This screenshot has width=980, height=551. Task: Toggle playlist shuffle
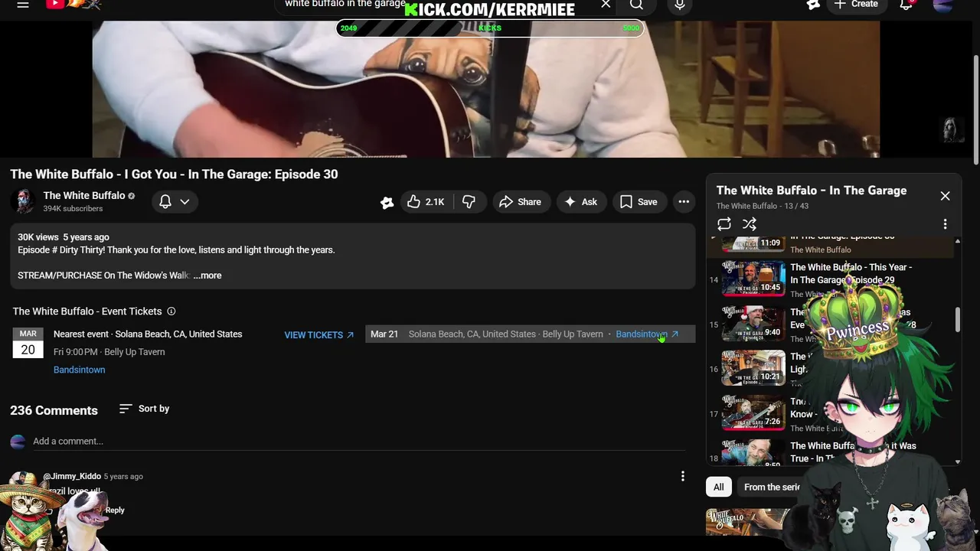[750, 224]
